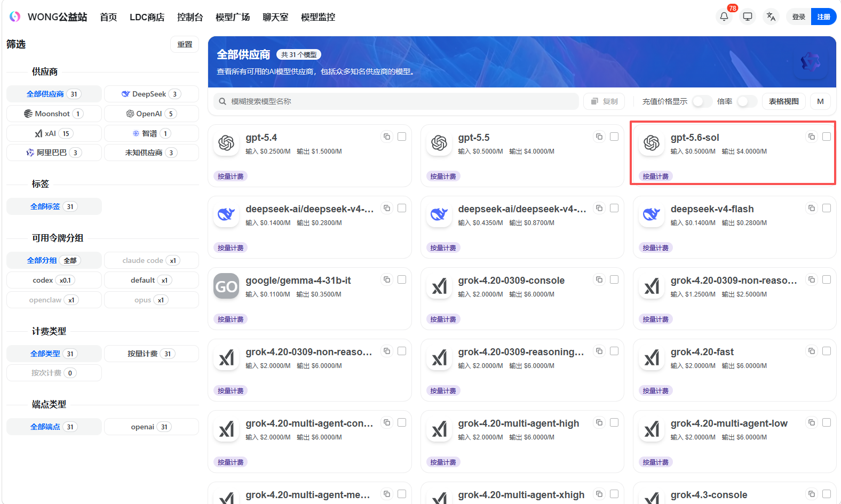Copy the gpt-5.6-sol model name
The image size is (841, 504).
812,137
